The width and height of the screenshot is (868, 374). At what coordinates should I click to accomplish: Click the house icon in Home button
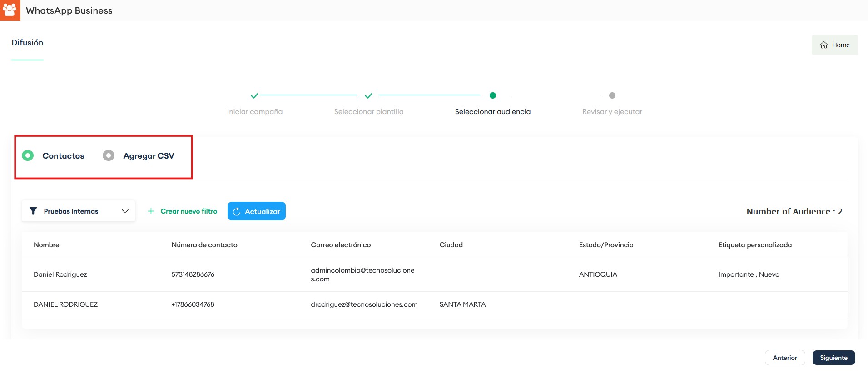tap(823, 45)
